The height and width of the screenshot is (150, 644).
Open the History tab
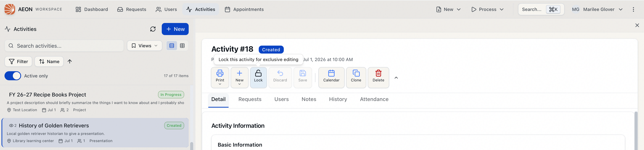338,99
